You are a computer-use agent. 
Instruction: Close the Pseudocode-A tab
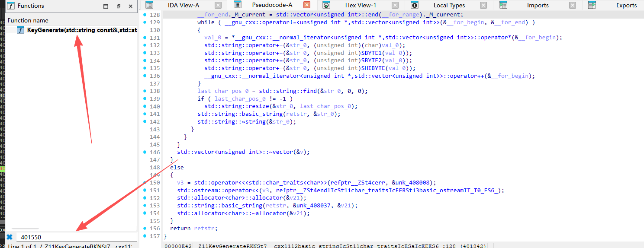[307, 5]
